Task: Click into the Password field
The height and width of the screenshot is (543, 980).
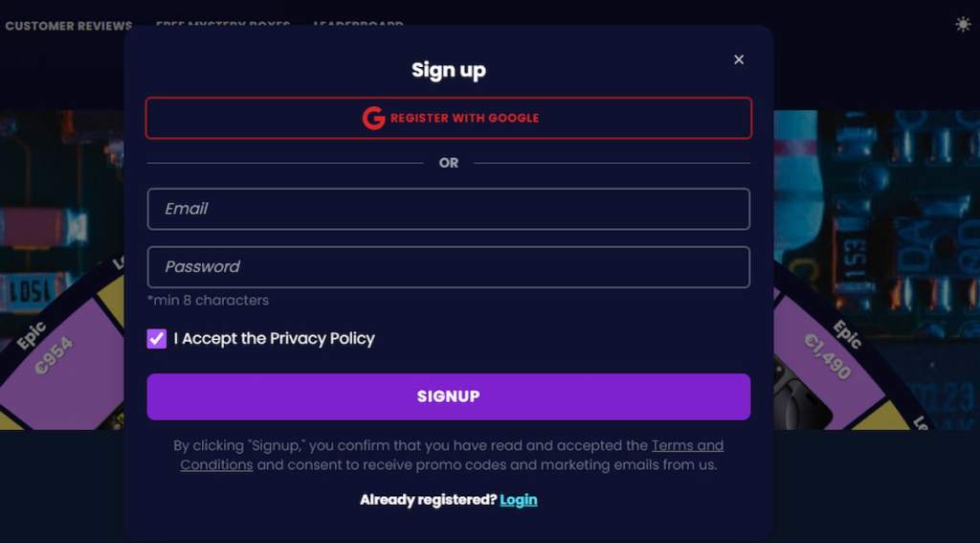Action: [448, 267]
